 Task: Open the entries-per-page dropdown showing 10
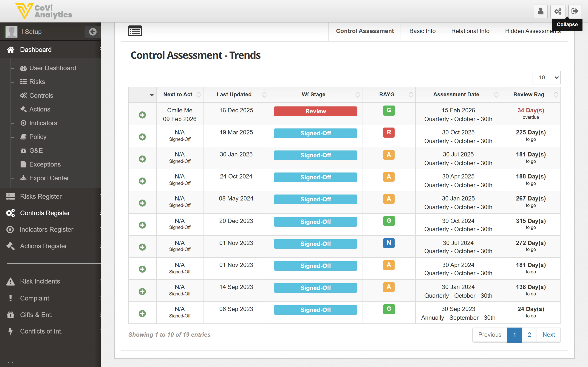click(x=546, y=78)
